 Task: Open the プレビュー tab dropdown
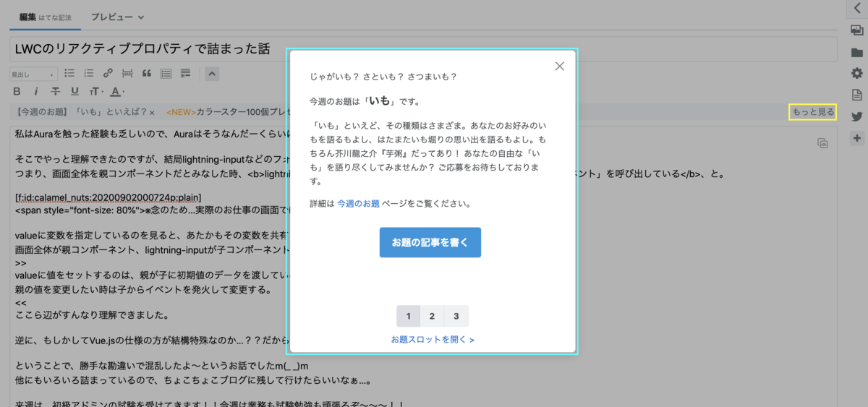(117, 17)
